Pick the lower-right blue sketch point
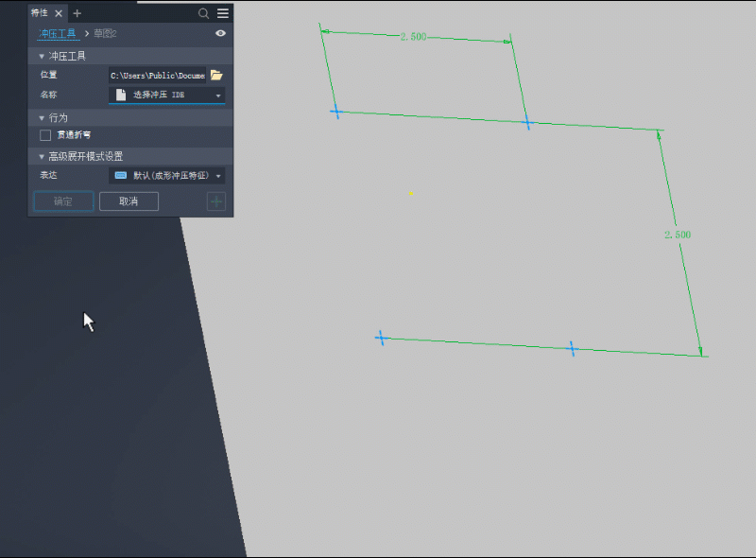Viewport: 756px width, 558px height. (x=572, y=348)
